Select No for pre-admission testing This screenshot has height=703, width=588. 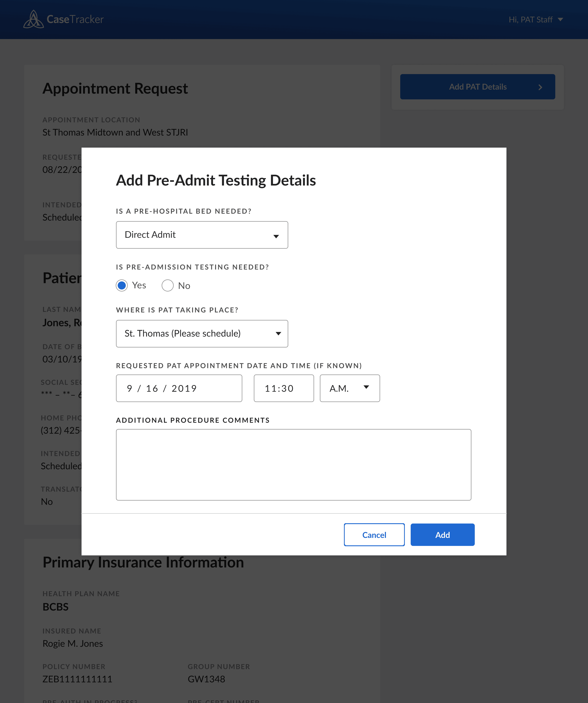click(x=167, y=286)
